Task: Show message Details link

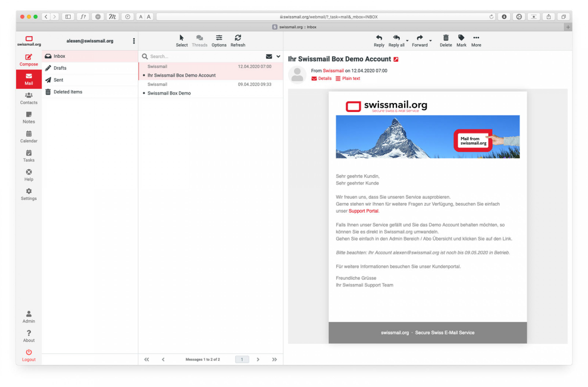Action: 321,78
